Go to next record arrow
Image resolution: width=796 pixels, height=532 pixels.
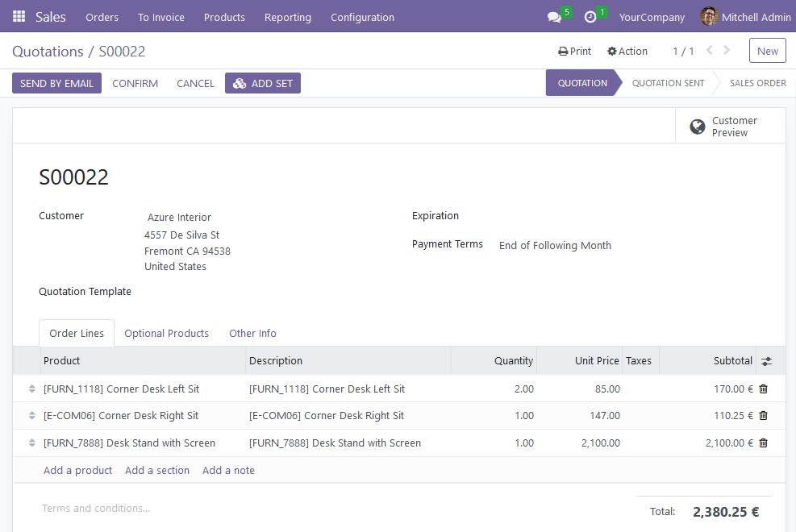(x=727, y=50)
